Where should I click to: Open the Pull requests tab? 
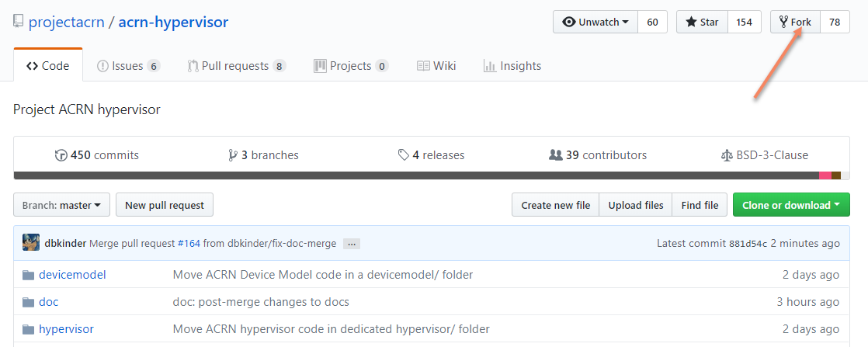[x=236, y=66]
